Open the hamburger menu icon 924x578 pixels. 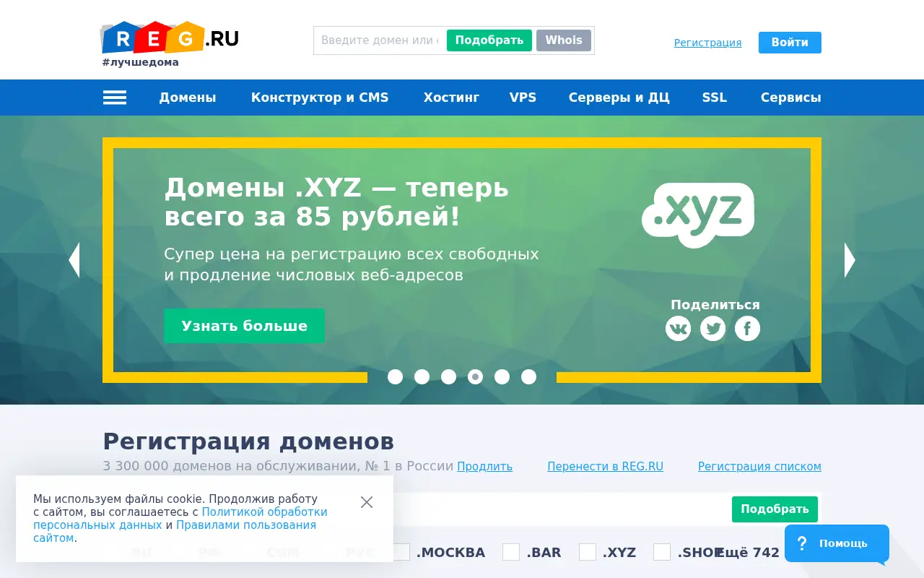115,98
